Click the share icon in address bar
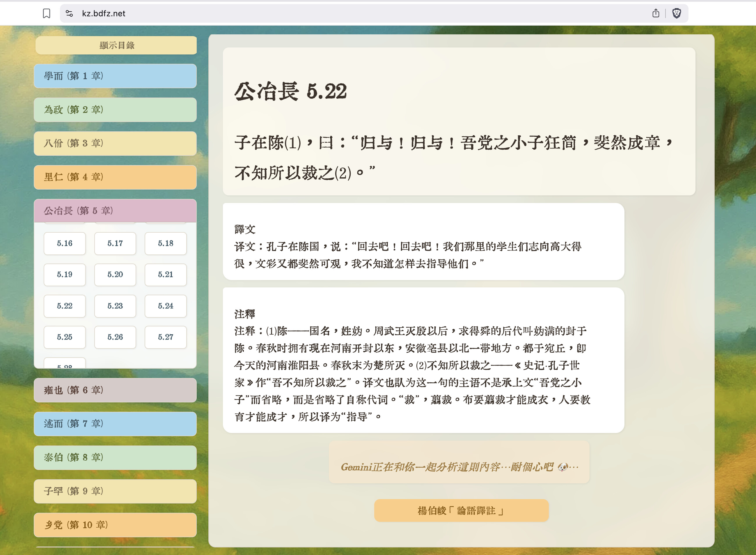This screenshot has height=555, width=756. (x=656, y=13)
